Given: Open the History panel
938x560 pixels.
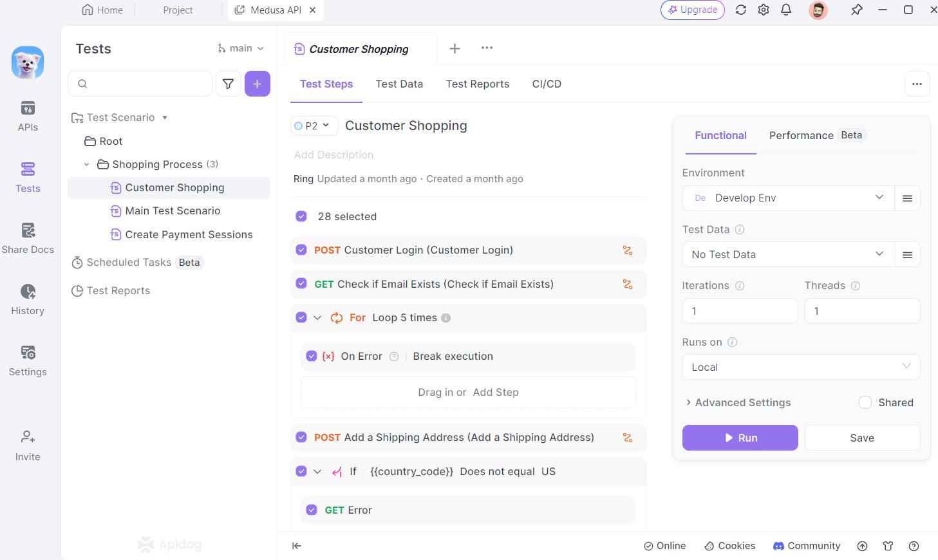Looking at the screenshot, I should pyautogui.click(x=28, y=299).
